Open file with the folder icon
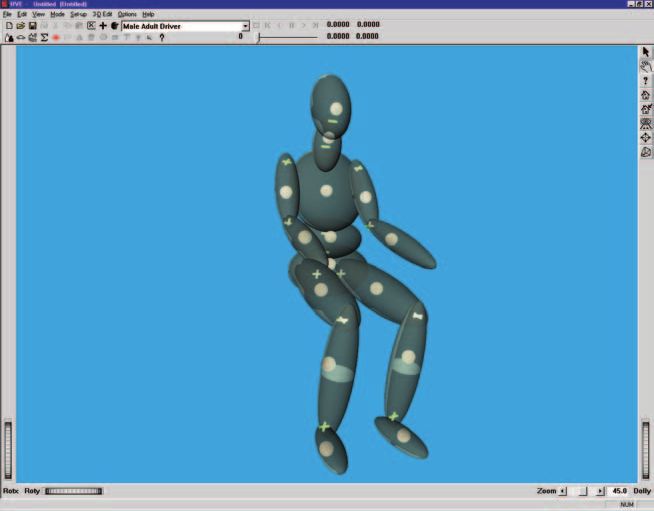This screenshot has width=654, height=511. [21, 26]
